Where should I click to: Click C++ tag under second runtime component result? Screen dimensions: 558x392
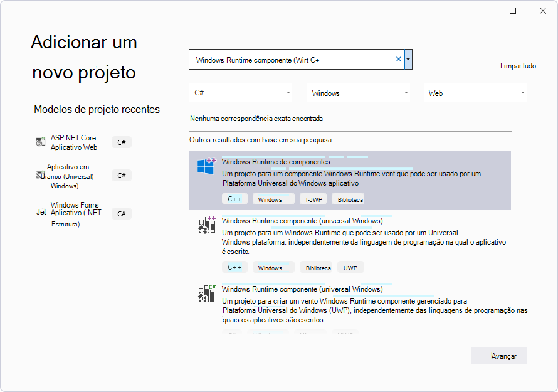point(234,267)
